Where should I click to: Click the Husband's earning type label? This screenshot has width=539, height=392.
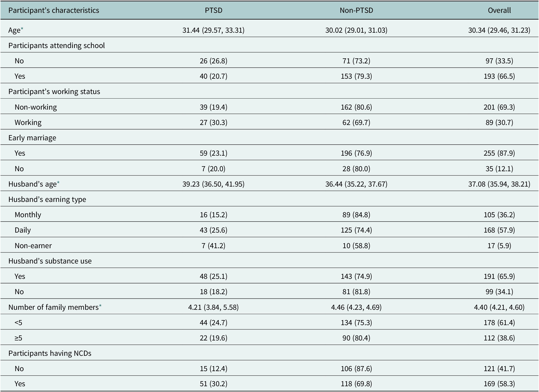click(x=47, y=199)
